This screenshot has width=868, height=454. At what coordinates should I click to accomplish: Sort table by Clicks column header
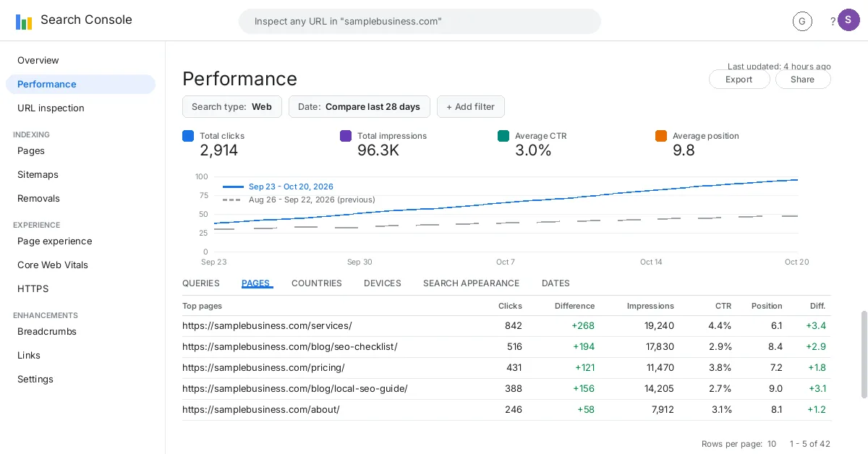tap(510, 306)
